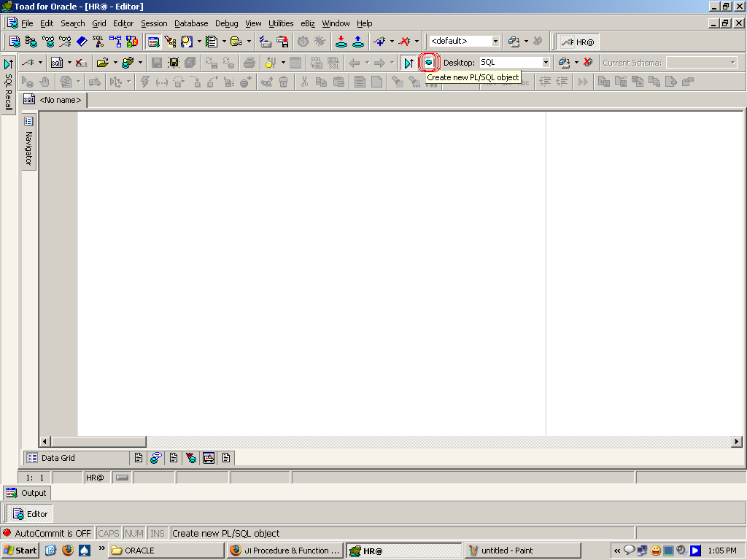Toggle the editor panel button left of Desktop

coord(409,63)
